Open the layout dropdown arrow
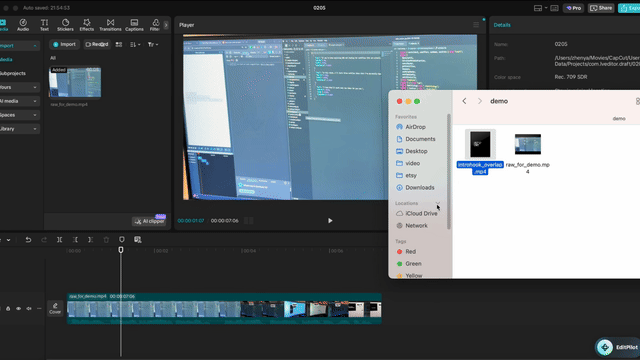The image size is (640, 360). coord(546,8)
